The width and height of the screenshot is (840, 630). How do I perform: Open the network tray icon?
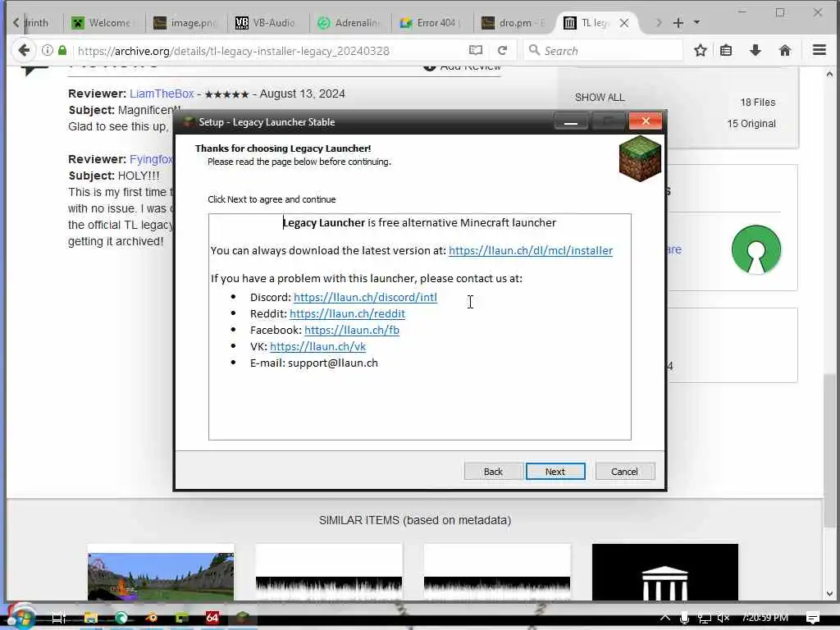705,618
